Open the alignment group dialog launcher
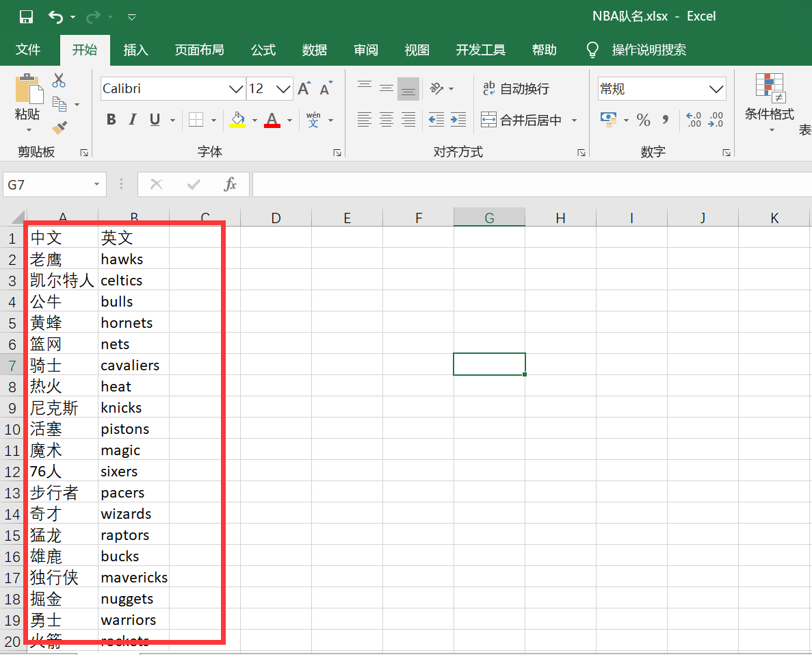This screenshot has height=655, width=812. [x=581, y=153]
